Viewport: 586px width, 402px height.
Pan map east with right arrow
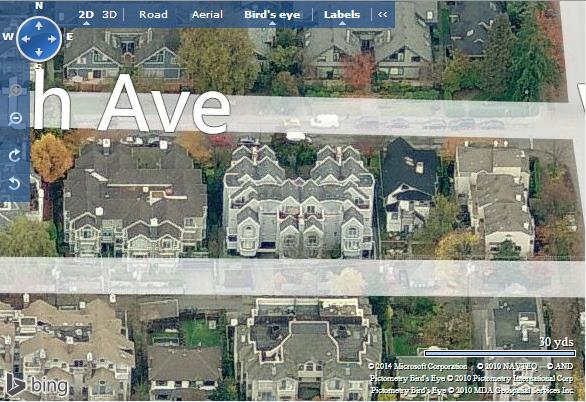click(52, 39)
